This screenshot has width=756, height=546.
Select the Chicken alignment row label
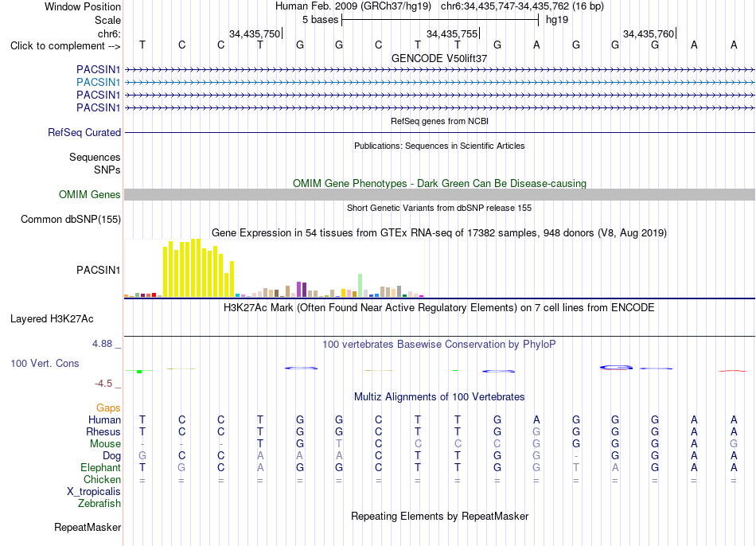point(102,479)
